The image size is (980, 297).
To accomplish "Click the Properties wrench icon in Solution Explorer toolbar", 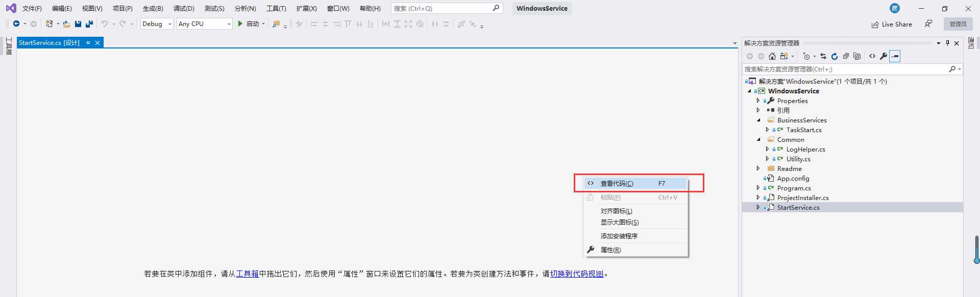I will coord(884,56).
